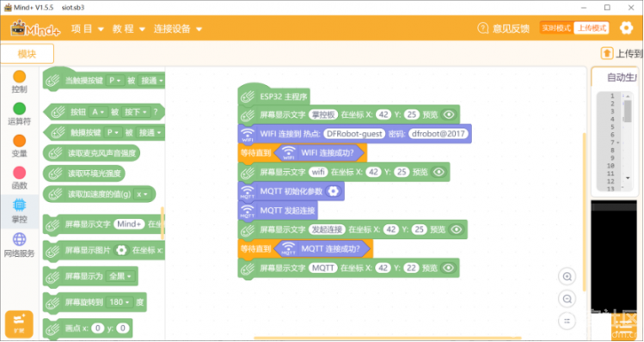Edit Mind+ text in palette display block
The width and height of the screenshot is (644, 342).
click(x=129, y=224)
